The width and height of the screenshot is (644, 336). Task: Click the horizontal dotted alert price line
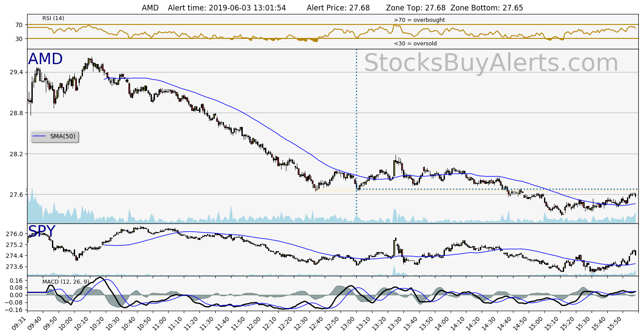(498, 189)
